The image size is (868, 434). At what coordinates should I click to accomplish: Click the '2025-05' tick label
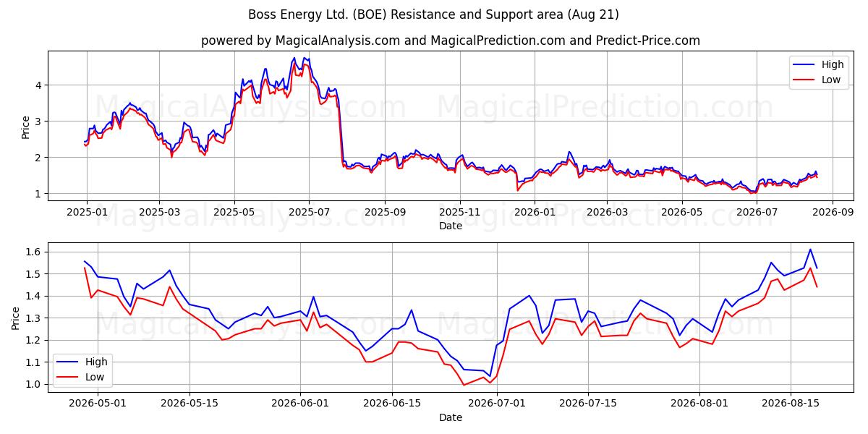click(x=234, y=212)
